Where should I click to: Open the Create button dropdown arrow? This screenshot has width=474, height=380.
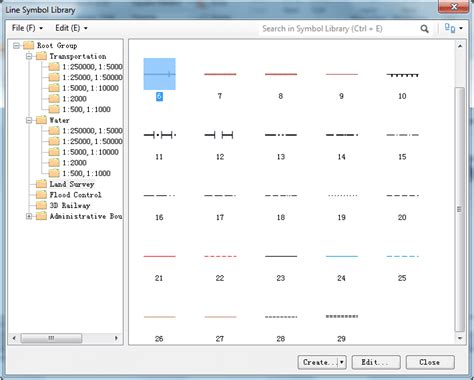(x=342, y=362)
